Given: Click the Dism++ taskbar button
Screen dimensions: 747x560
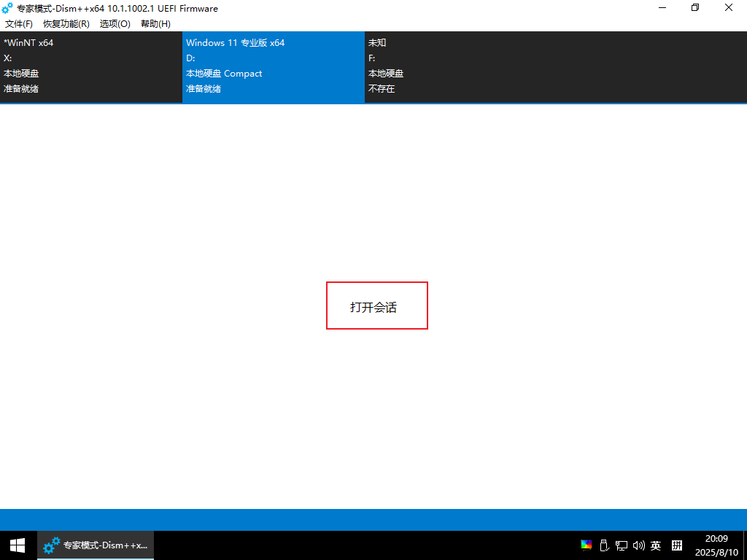Looking at the screenshot, I should 96,545.
